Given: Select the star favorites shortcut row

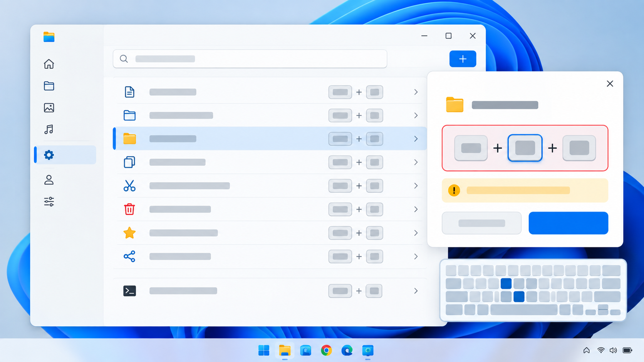Looking at the screenshot, I should click(270, 233).
